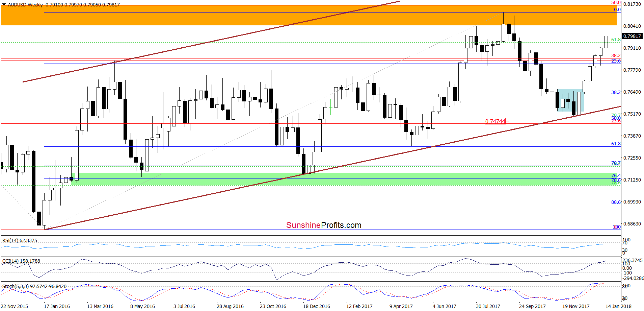This screenshot has width=644, height=311.
Task: Click the 0.80410 price axis value
Action: (x=632, y=26)
